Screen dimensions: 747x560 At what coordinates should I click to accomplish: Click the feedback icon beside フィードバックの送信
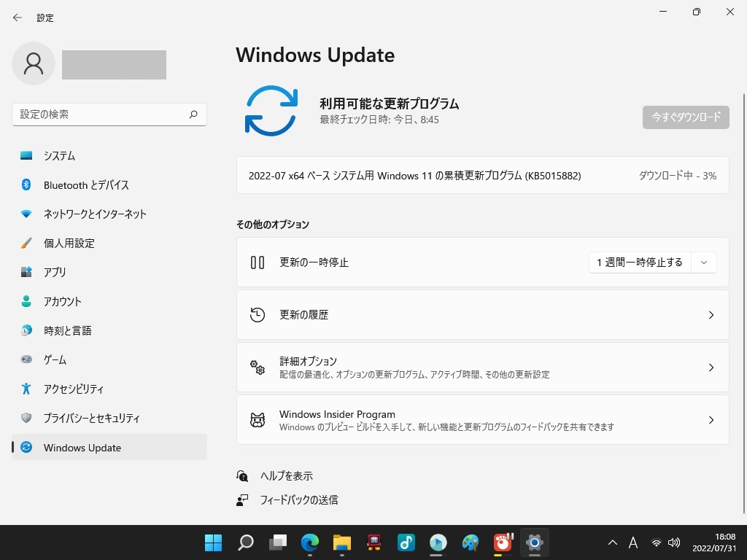tap(242, 499)
